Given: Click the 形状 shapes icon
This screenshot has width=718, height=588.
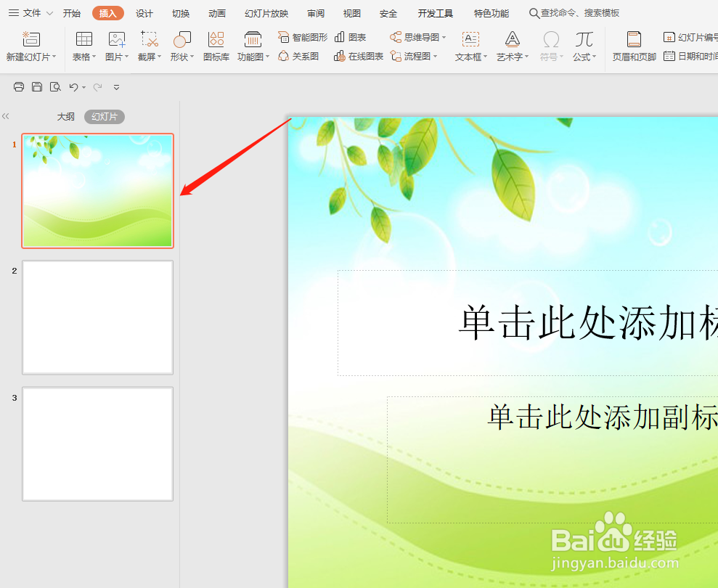Looking at the screenshot, I should point(181,39).
